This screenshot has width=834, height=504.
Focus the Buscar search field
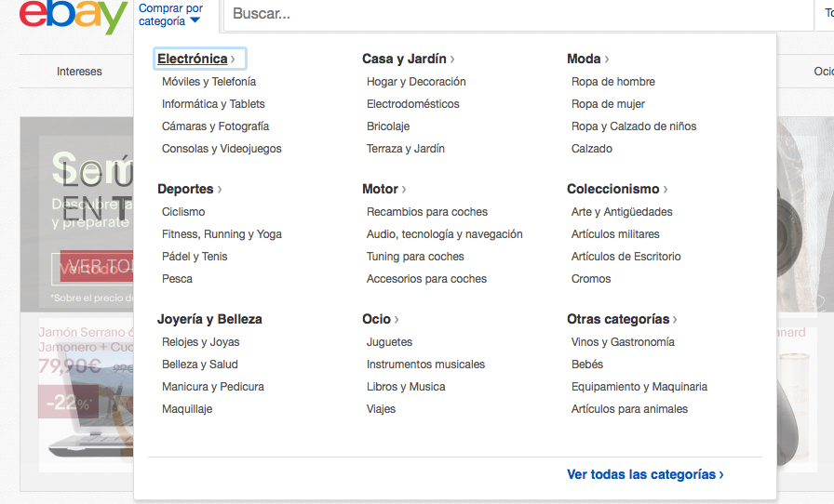click(518, 14)
